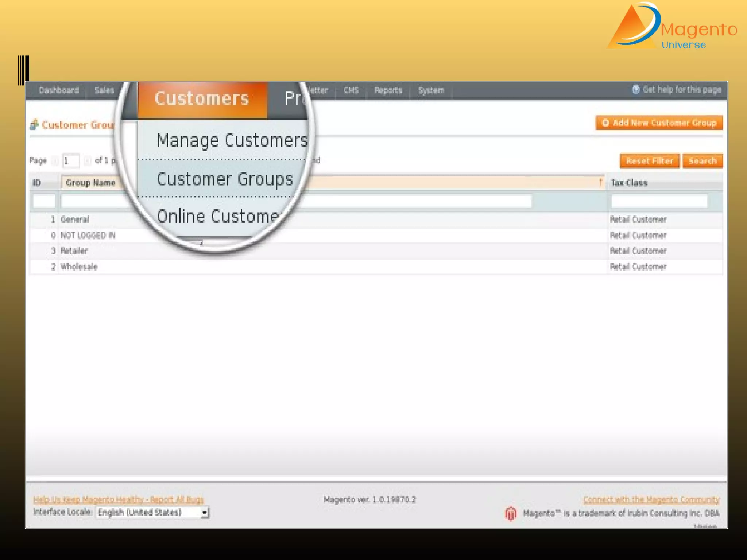Open Customers menu in navigation bar
This screenshot has height=560, width=747.
[x=202, y=99]
